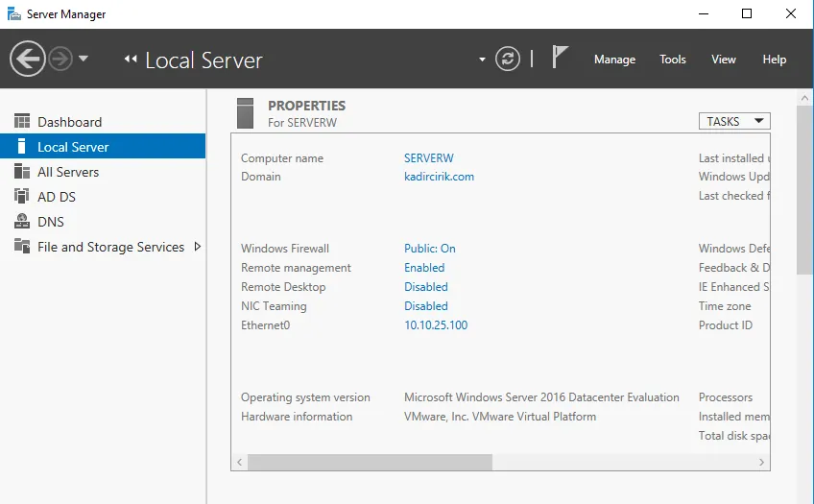Click the All Servers icon
Image resolution: width=814 pixels, height=504 pixels.
point(22,171)
